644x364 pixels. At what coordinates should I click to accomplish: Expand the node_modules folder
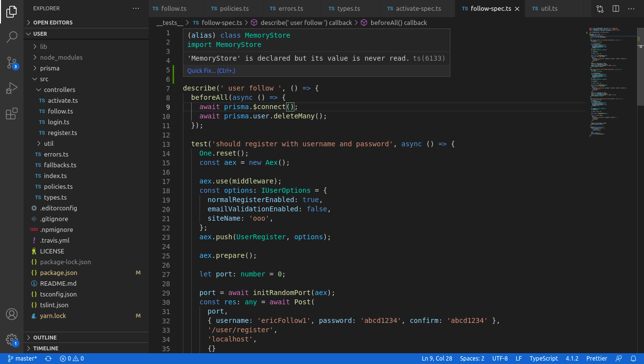(86, 57)
